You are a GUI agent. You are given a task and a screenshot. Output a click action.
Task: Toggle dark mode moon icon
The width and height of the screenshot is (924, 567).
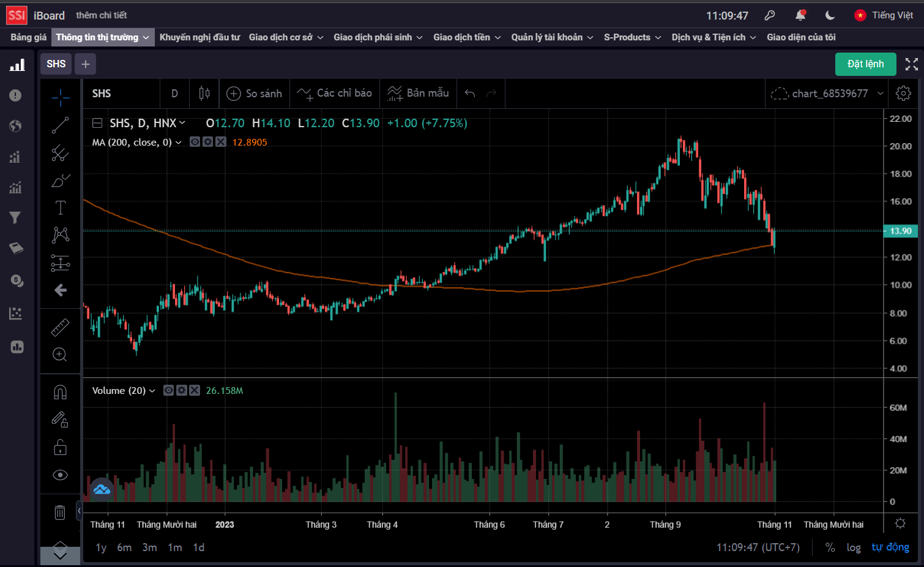coord(830,15)
